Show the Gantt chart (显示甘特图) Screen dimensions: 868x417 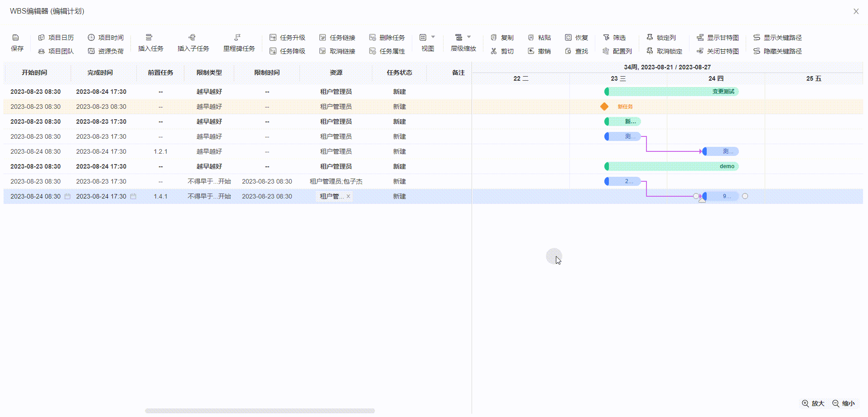point(718,38)
